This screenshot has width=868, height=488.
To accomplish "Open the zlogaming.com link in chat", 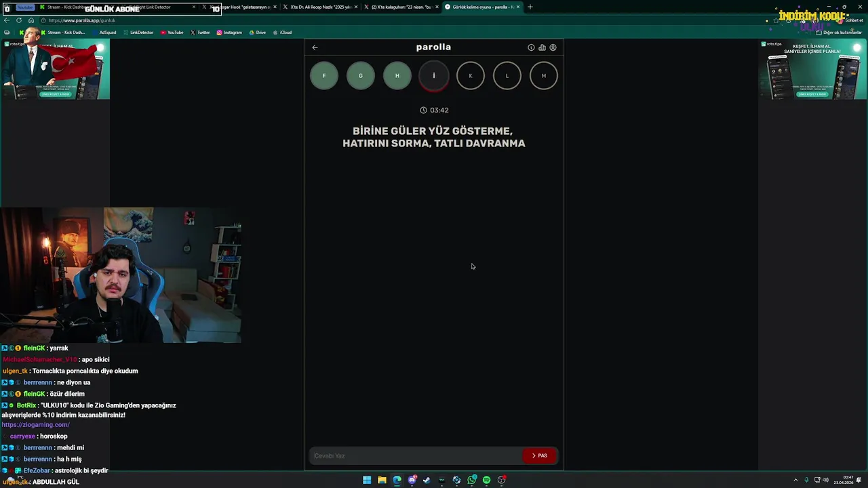I will point(36,425).
